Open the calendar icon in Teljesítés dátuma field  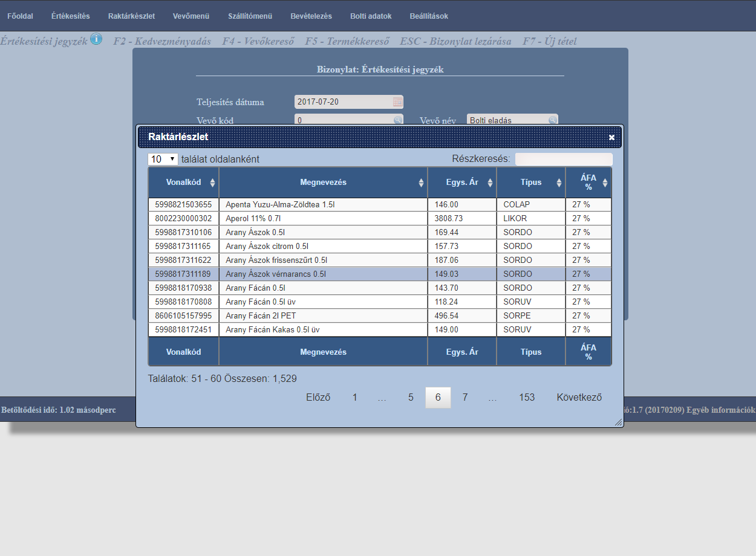pyautogui.click(x=397, y=102)
